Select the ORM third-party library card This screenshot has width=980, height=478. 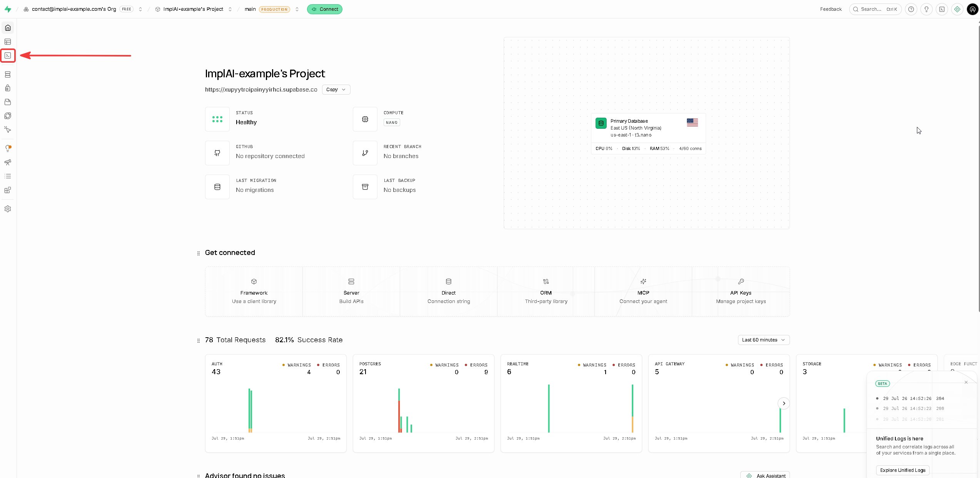coord(546,291)
